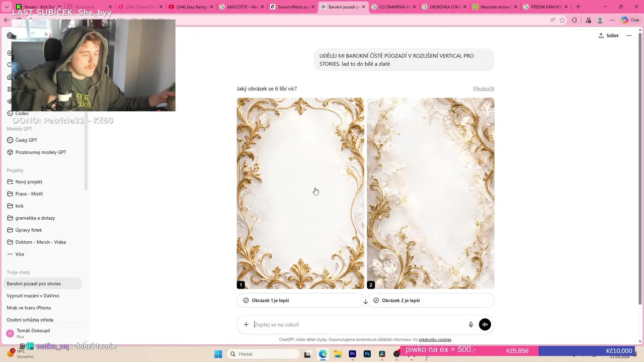Open Edge settings and more menu

coord(612,20)
